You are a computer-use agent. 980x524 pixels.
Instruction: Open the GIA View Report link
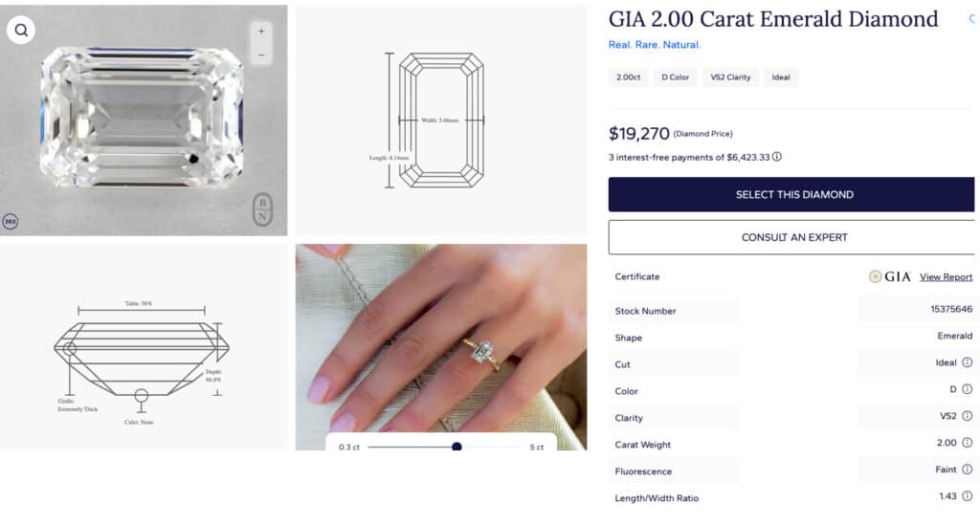[946, 277]
